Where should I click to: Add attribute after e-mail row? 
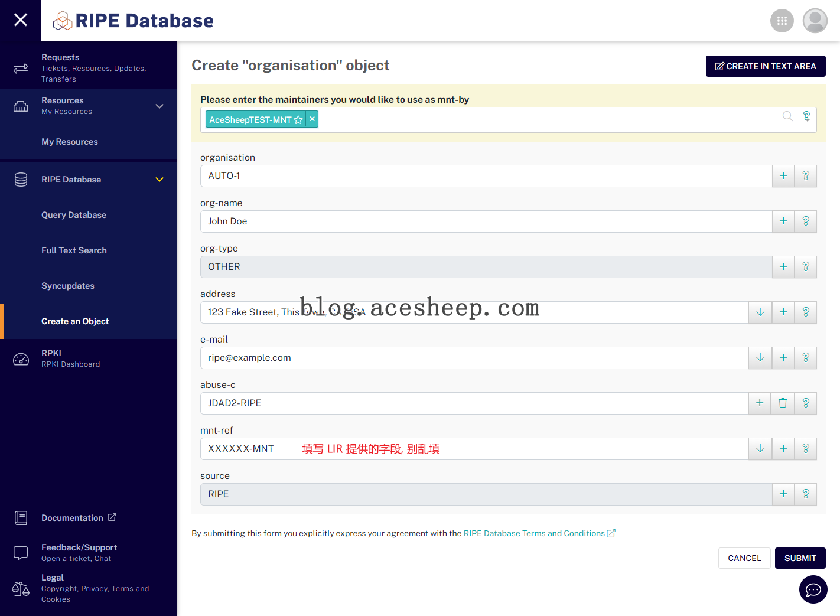point(783,358)
